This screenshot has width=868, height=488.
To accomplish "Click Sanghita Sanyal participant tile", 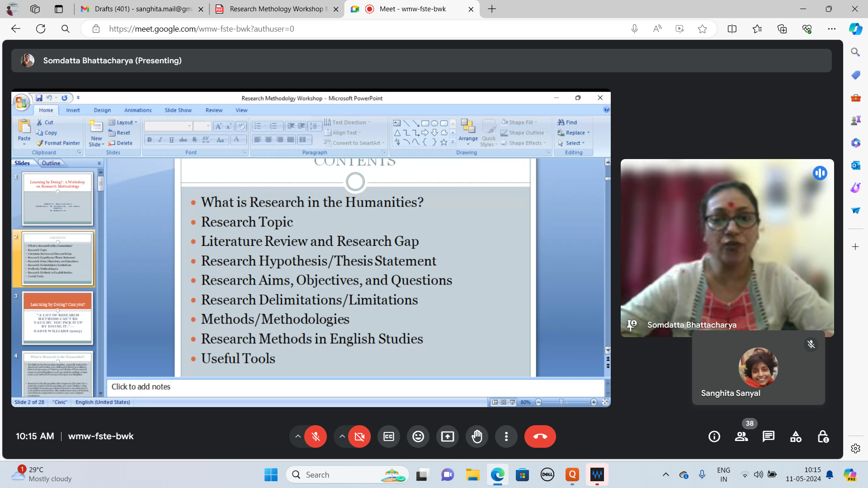I will 758,368.
